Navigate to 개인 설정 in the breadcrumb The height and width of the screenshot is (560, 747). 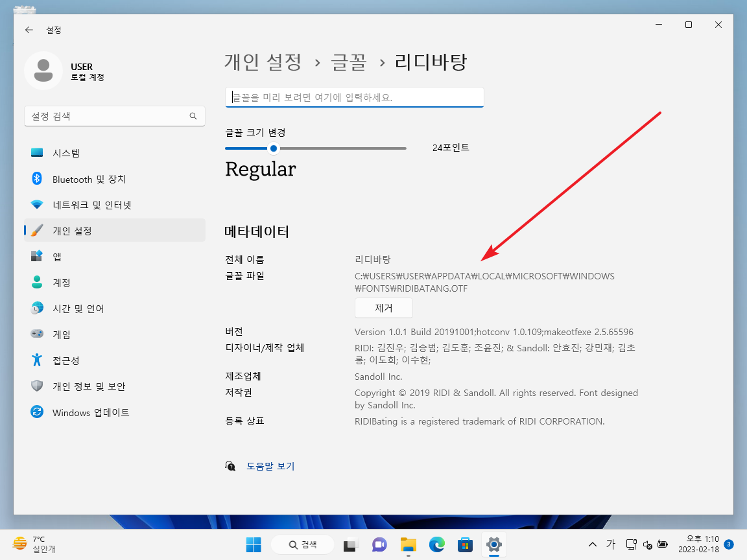click(x=263, y=62)
